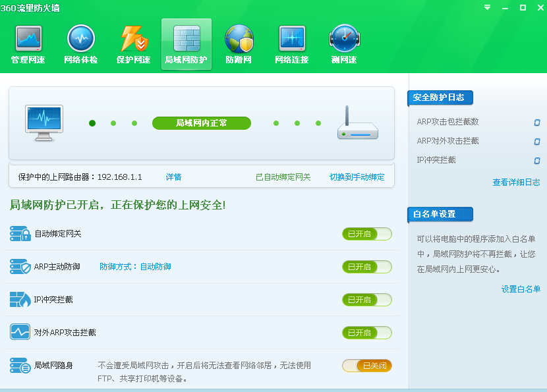This screenshot has width=547, height=392.
Task: Disable the IP冲突拦截 switch
Action: (x=367, y=300)
